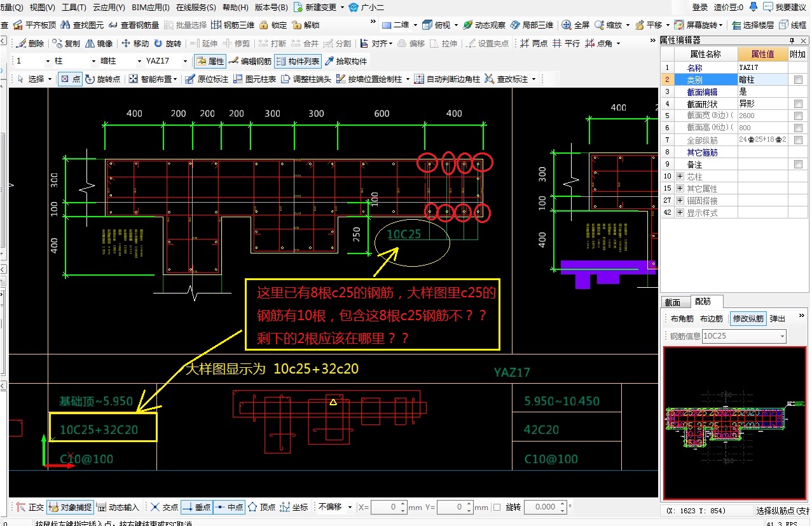Viewport: 812px width, 526px height.
Task: Click 全屏 zoom extents icon
Action: click(567, 25)
